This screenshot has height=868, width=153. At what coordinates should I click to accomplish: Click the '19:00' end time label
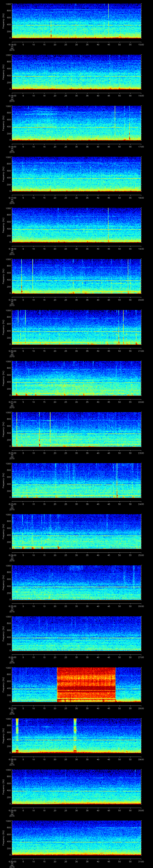[x=141, y=249]
